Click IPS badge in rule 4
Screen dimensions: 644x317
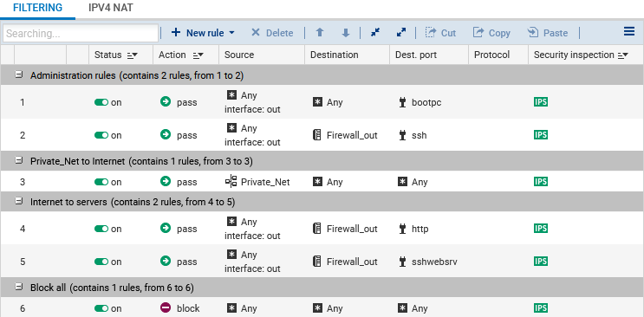point(541,229)
